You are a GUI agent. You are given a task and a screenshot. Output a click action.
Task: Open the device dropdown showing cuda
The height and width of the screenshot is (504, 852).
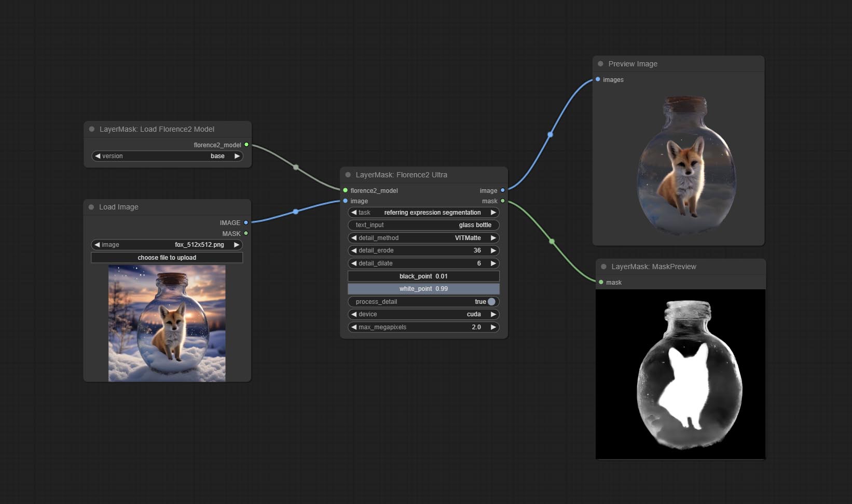point(423,314)
